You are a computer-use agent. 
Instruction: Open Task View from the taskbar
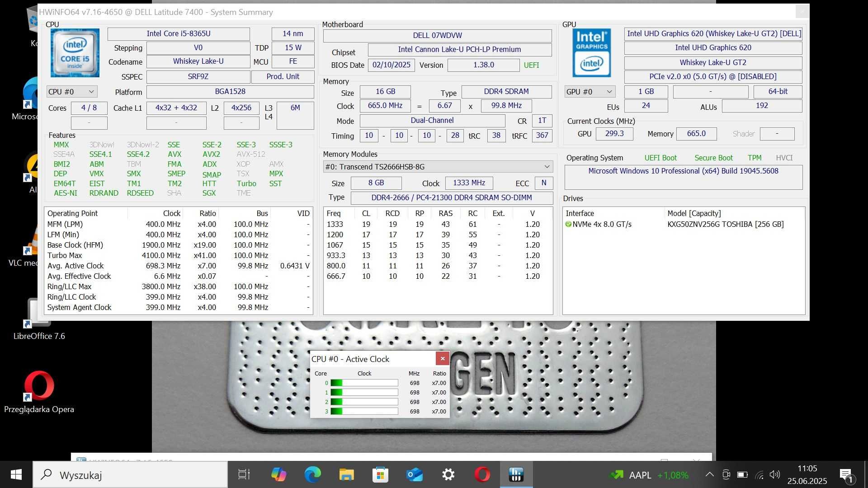coord(244,474)
